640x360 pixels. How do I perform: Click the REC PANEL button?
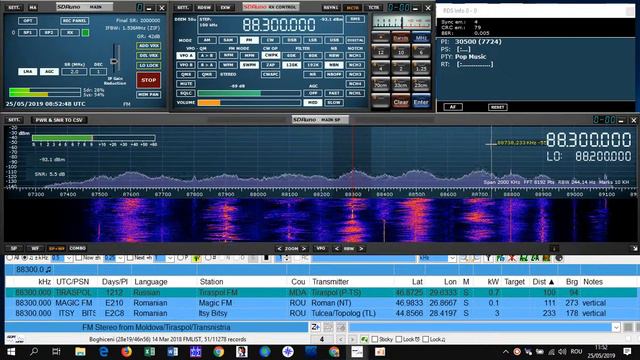(74, 20)
